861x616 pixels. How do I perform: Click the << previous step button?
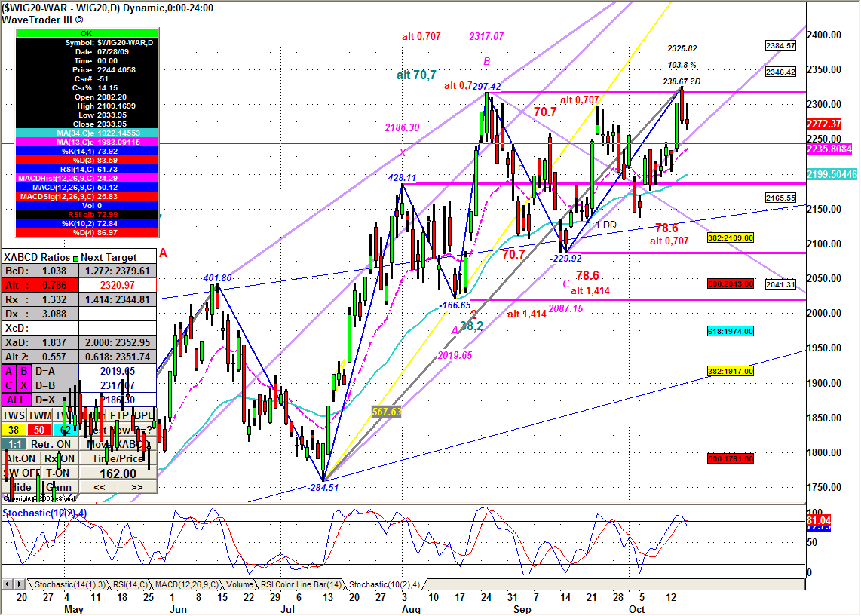coord(100,487)
